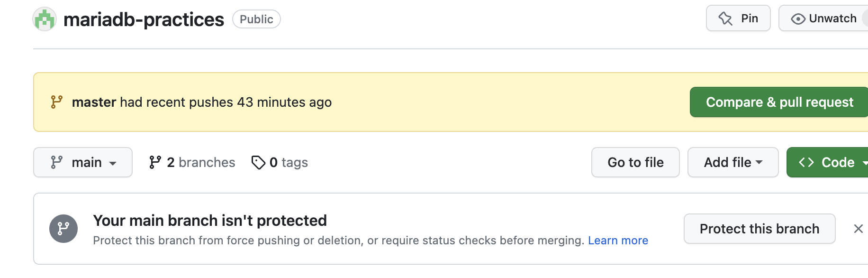This screenshot has width=868, height=278.
Task: Click the eye icon beside Unwatch
Action: [798, 19]
